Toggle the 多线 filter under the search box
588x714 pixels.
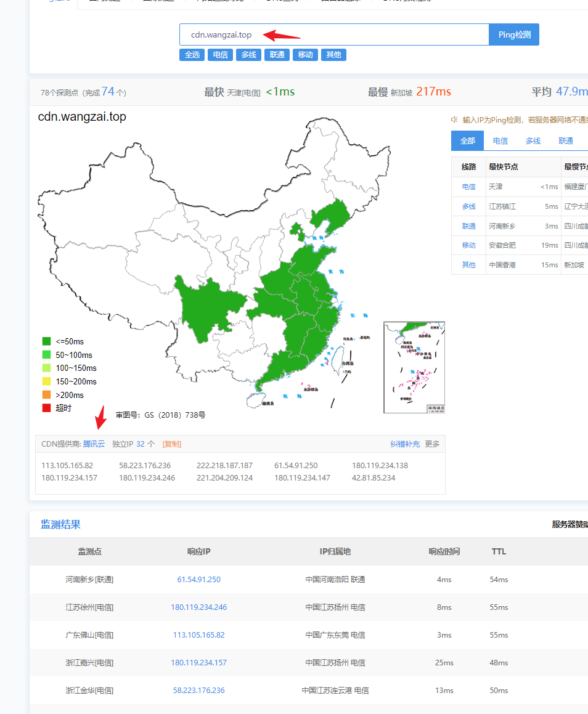248,55
